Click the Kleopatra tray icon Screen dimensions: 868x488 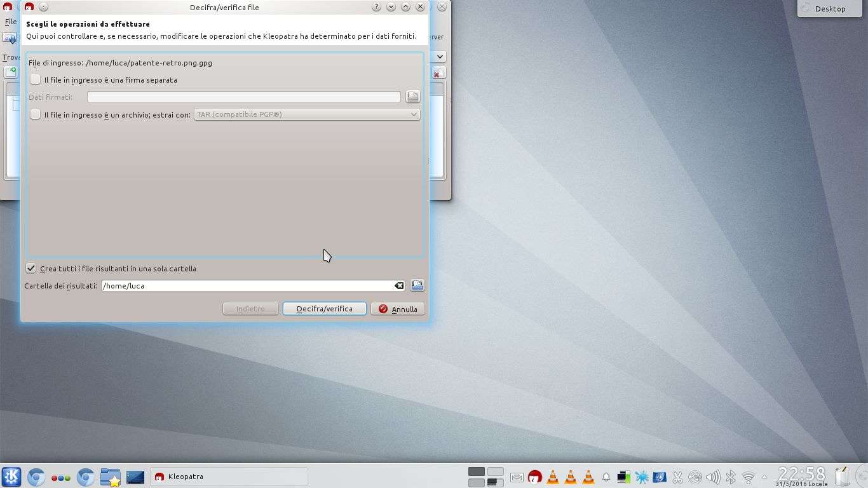coord(535,477)
